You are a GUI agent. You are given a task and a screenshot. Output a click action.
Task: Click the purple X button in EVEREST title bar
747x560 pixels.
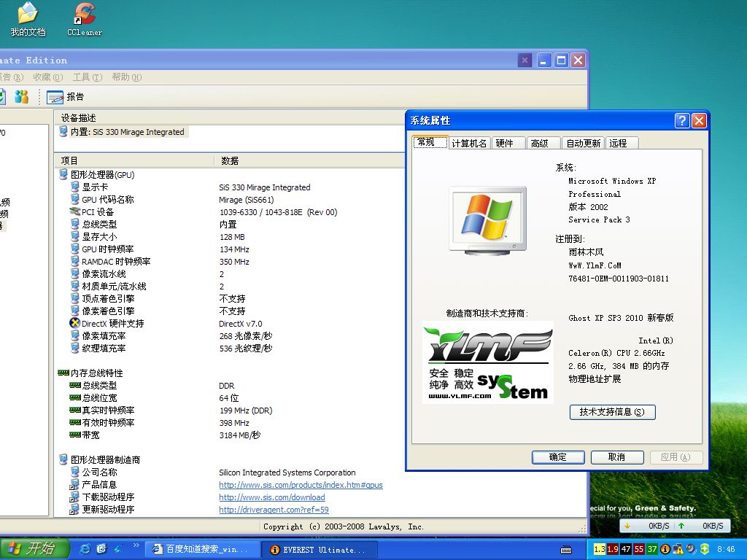point(525,61)
